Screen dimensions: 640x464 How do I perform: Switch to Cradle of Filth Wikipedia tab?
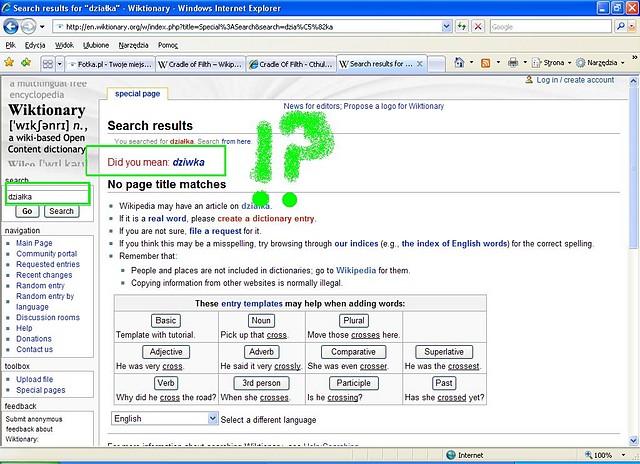point(200,64)
